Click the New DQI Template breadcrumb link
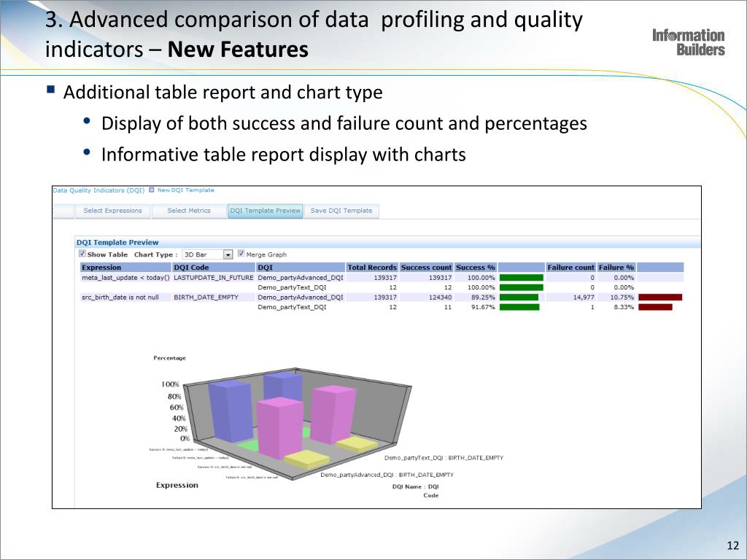Viewport: 747px width, 560px height. (x=186, y=190)
